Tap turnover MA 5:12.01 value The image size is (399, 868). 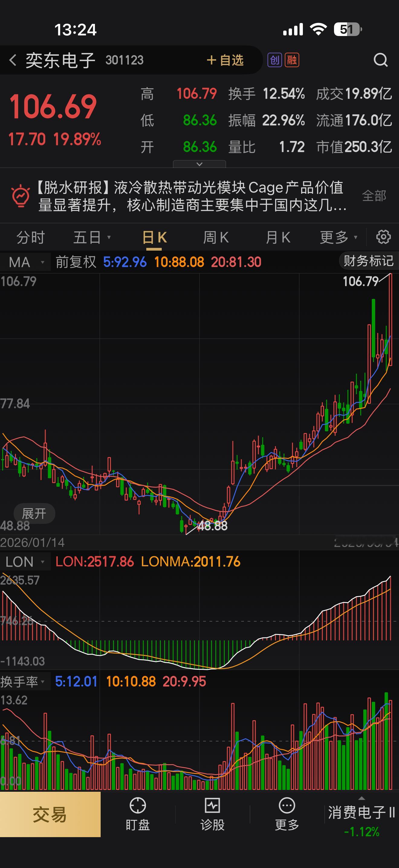coord(76,681)
